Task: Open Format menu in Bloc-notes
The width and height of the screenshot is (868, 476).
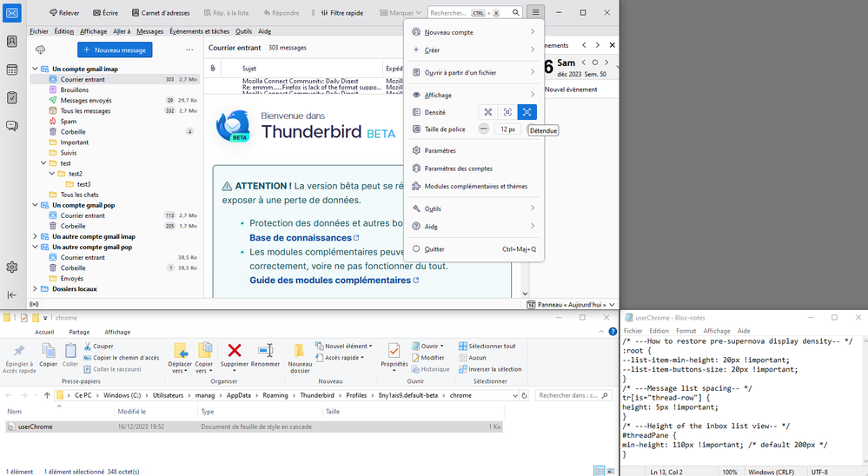Action: click(686, 331)
